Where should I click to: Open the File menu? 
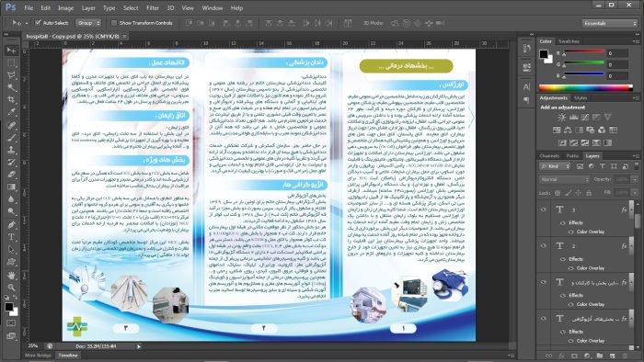click(x=29, y=7)
